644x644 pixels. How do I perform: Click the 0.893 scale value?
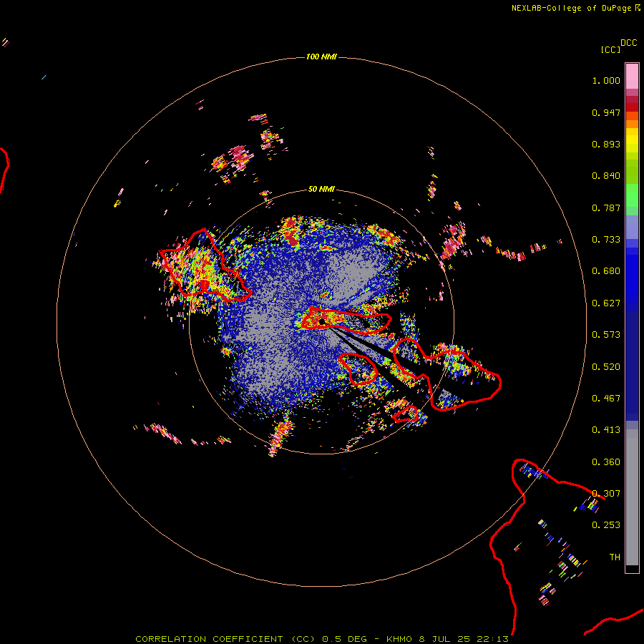tap(606, 144)
